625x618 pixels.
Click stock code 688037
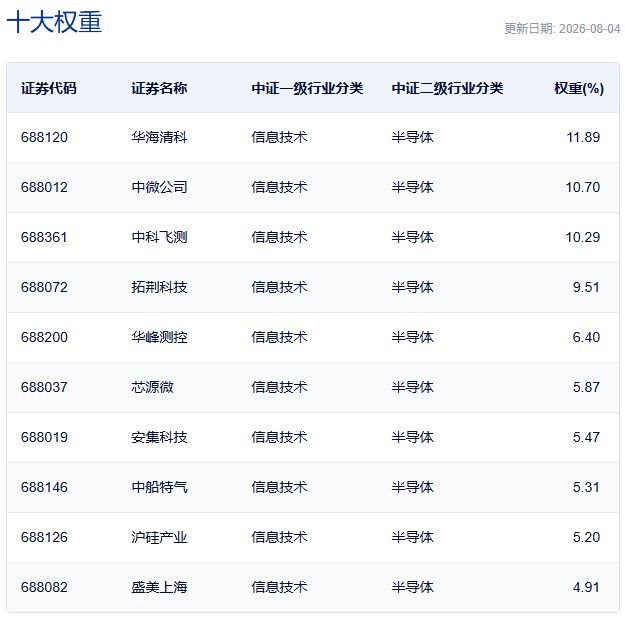tap(44, 387)
